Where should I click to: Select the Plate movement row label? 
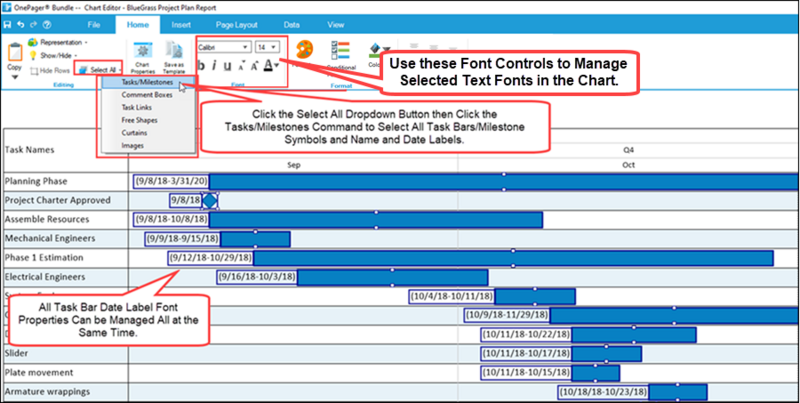tap(39, 372)
